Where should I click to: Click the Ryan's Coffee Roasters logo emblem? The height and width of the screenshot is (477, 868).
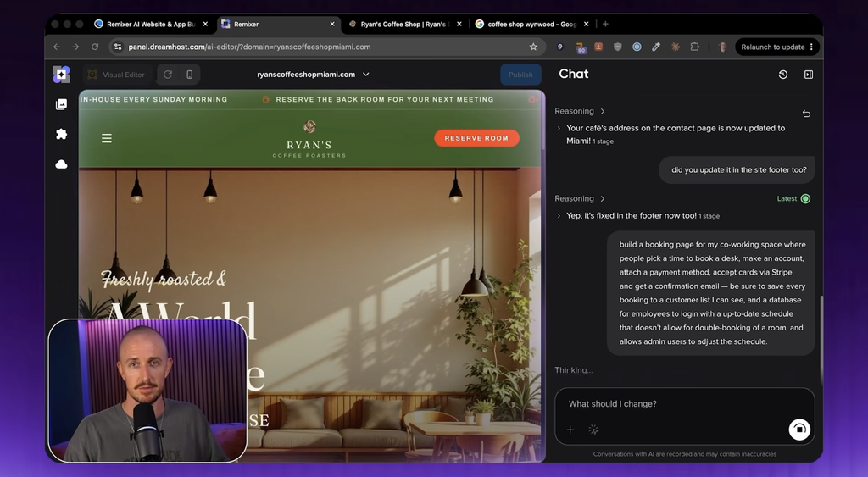(x=310, y=127)
